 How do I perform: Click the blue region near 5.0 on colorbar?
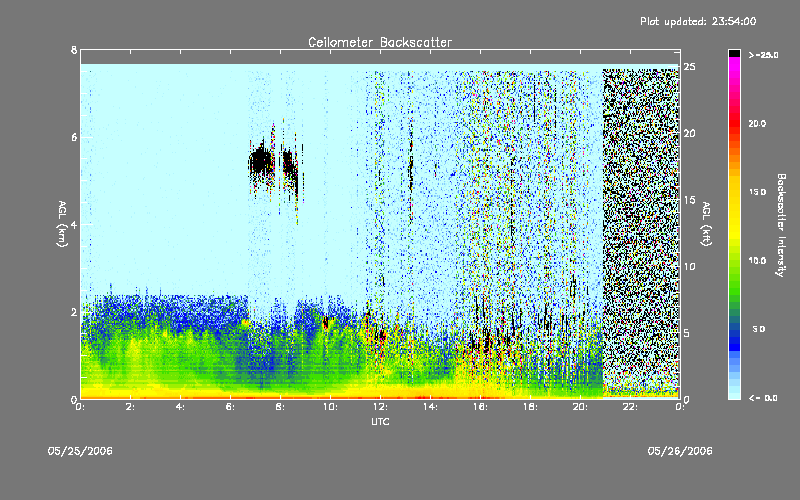[x=734, y=334]
